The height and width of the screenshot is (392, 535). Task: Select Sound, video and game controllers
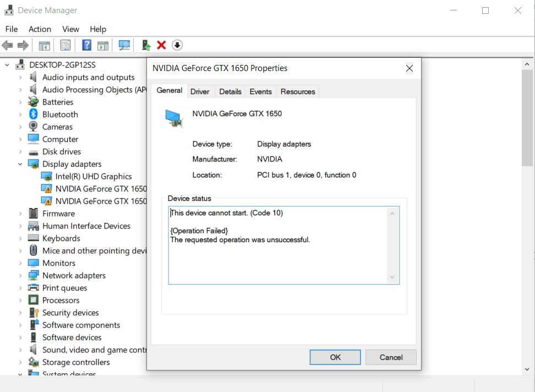pyautogui.click(x=94, y=350)
